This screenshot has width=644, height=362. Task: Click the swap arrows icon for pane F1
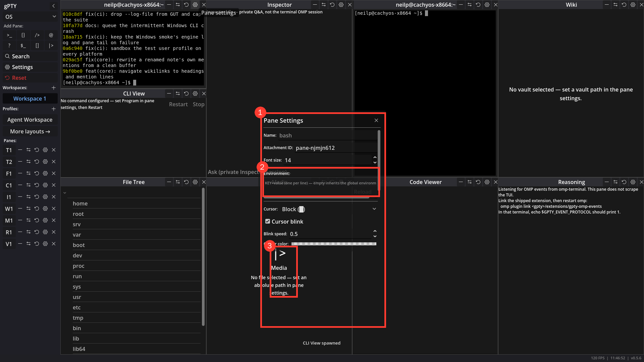29,174
